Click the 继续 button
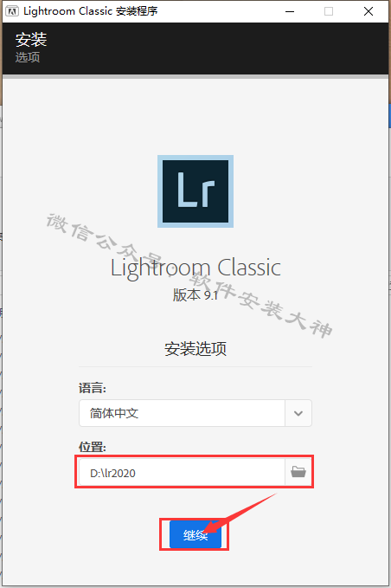Viewport: 391px width, 588px height. pos(195,535)
